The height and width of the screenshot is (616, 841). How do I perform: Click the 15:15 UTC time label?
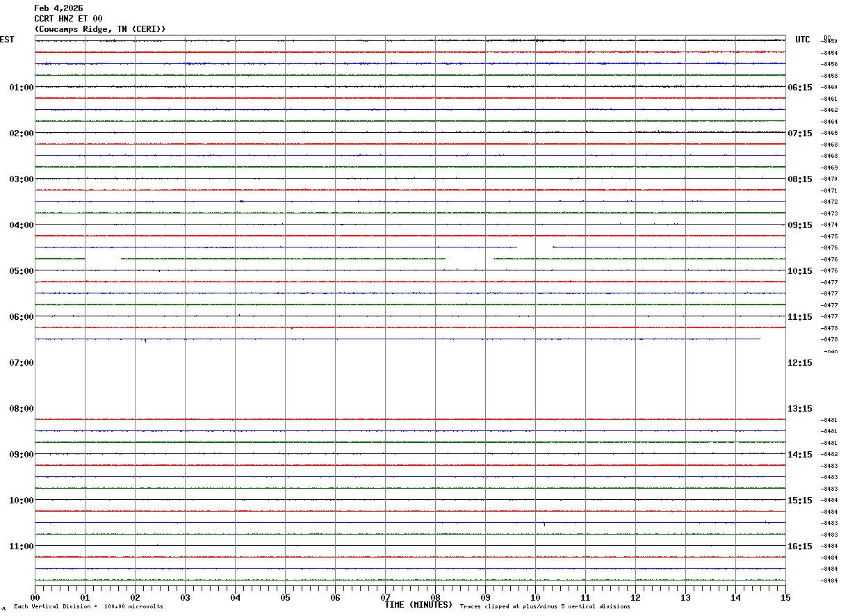tap(800, 501)
